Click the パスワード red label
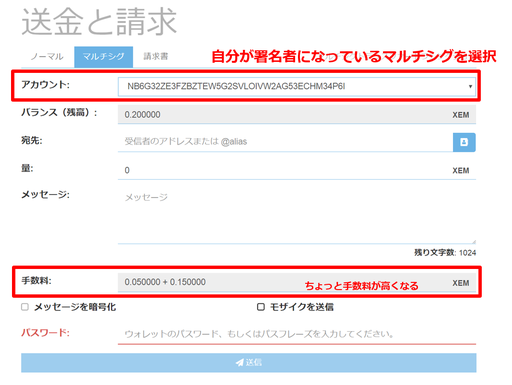 (45, 332)
